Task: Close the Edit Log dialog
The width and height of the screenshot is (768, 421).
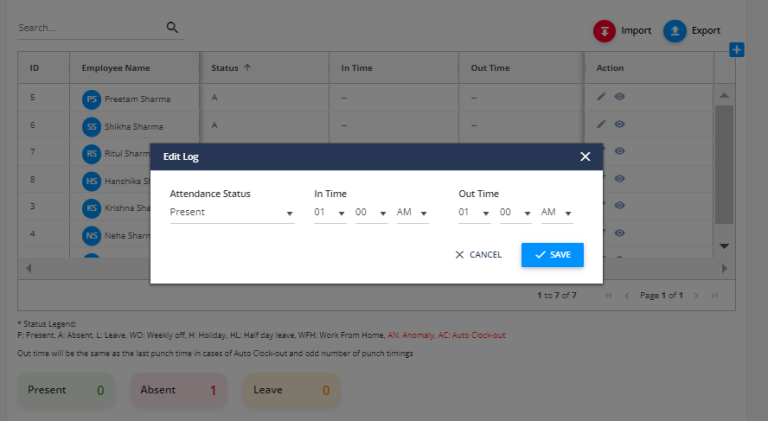Action: [x=585, y=157]
